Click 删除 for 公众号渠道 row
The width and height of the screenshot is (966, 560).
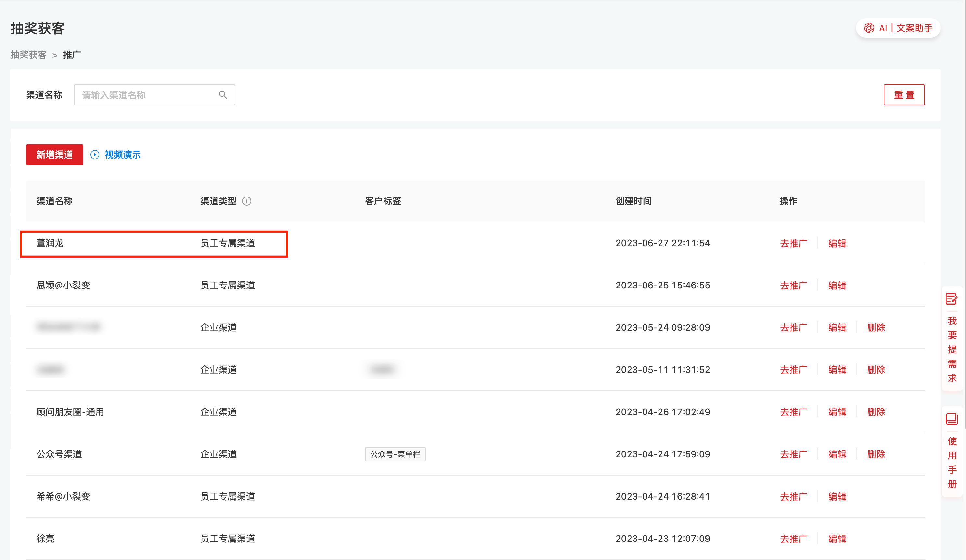click(876, 454)
